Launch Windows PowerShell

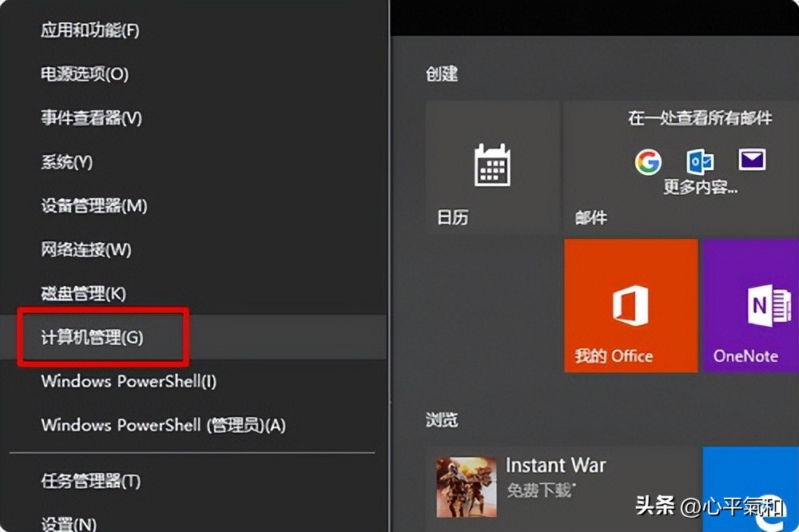click(x=128, y=381)
